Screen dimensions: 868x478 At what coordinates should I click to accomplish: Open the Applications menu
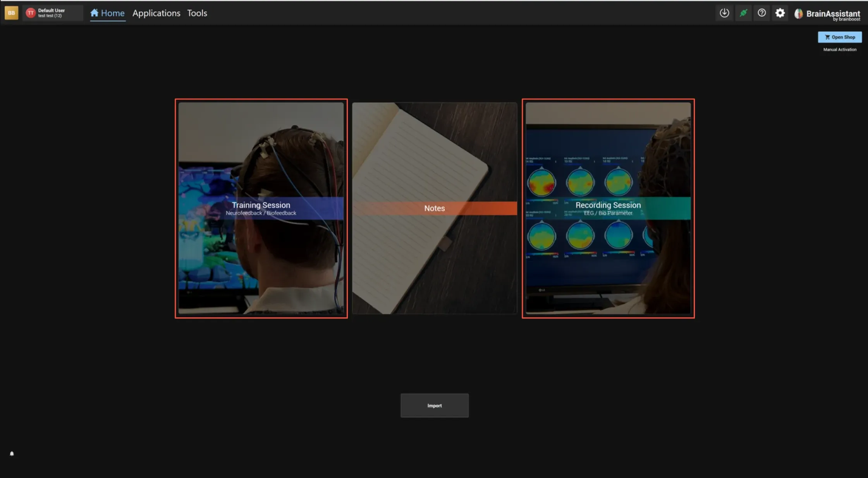(x=156, y=13)
